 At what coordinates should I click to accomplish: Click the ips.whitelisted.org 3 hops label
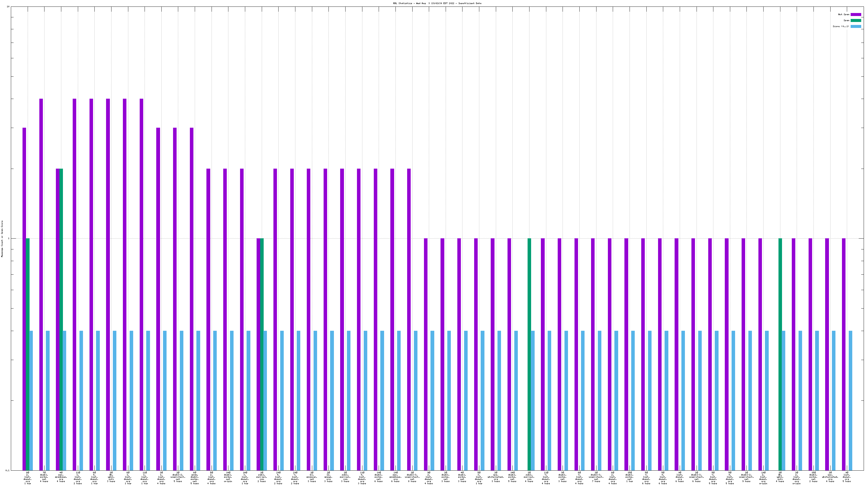pyautogui.click(x=496, y=477)
